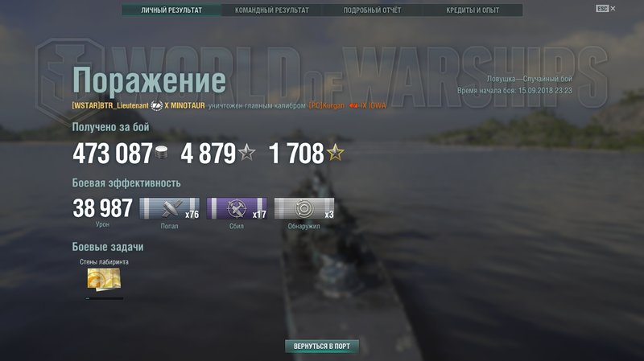
Task: Click the ESC close icon
Action: 605,9
